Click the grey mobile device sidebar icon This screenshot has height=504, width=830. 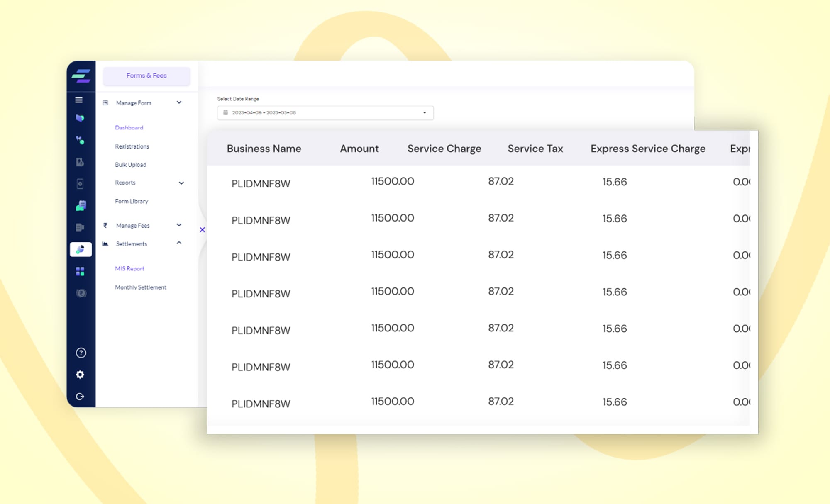pyautogui.click(x=80, y=184)
